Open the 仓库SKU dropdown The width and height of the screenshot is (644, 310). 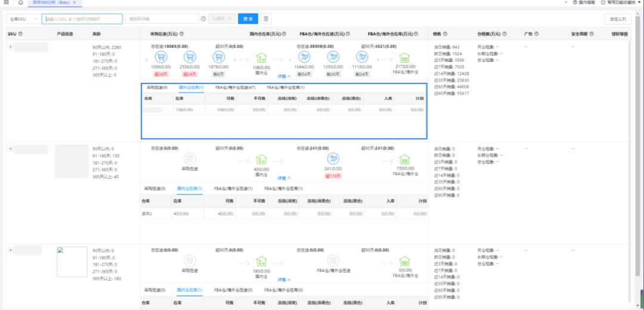[x=24, y=19]
